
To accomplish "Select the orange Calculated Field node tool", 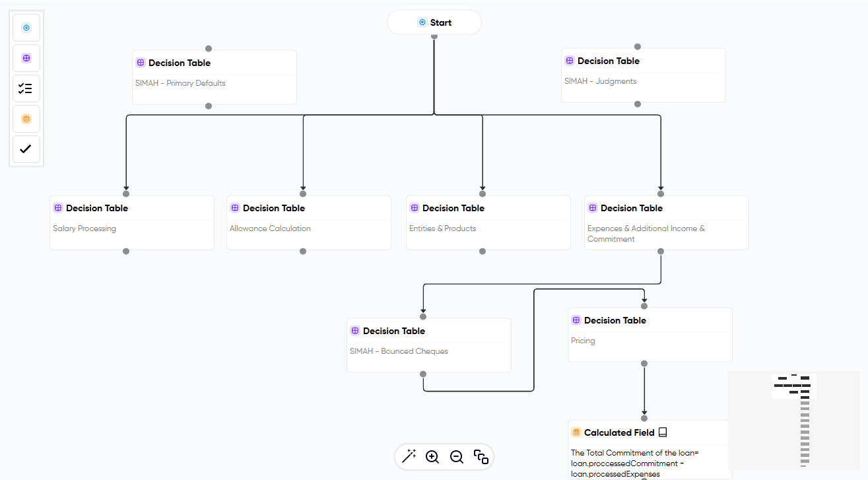I will [x=26, y=118].
